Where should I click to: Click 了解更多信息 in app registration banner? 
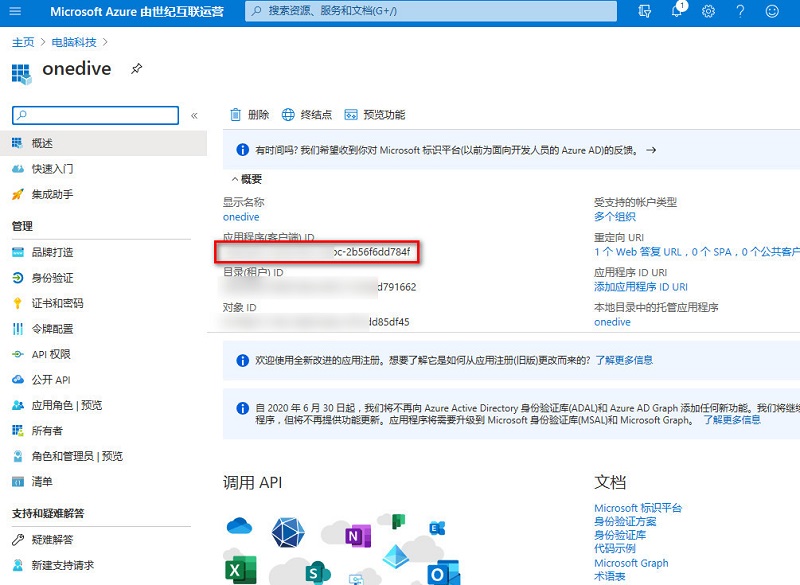(624, 360)
